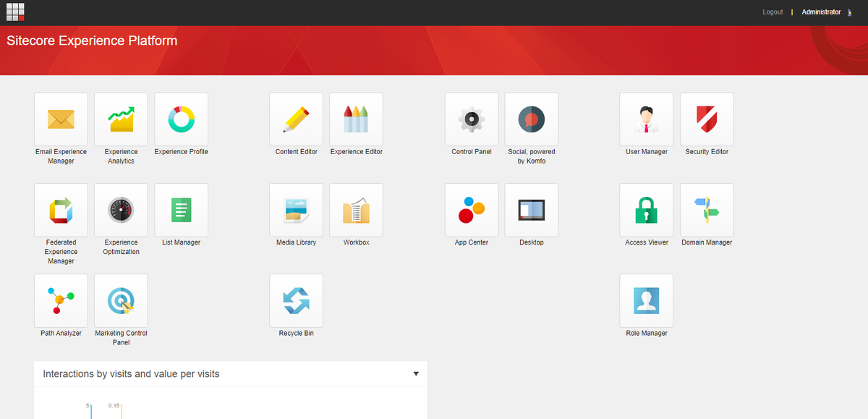Open the Role Manager

pos(647,300)
